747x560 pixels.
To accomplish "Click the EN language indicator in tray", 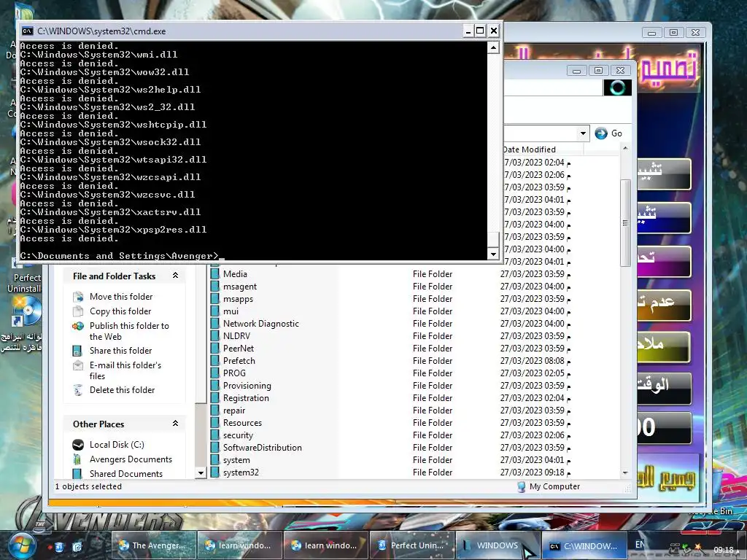I will click(x=640, y=544).
